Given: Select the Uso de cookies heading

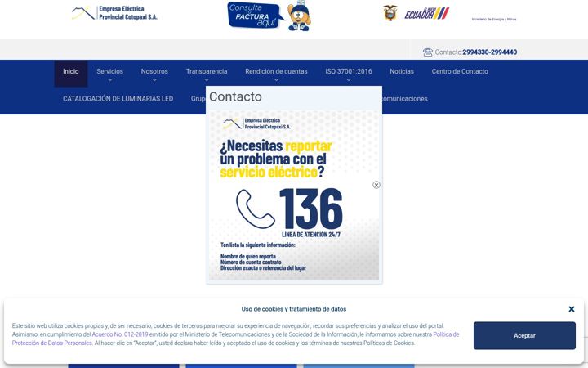Looking at the screenshot, I should (x=294, y=309).
